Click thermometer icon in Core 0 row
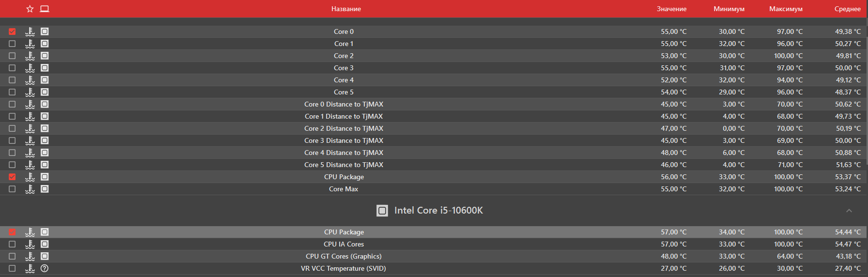868x277 pixels. tap(30, 31)
